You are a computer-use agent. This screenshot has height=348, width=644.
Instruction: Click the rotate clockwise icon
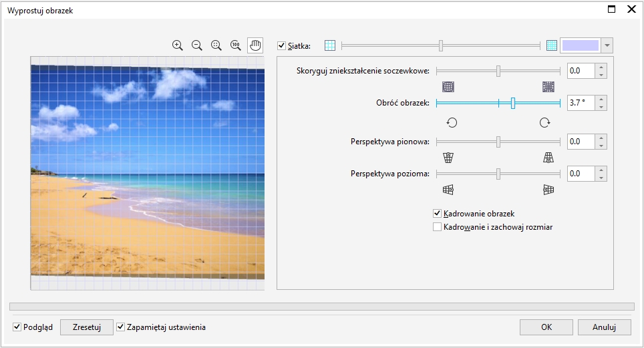click(545, 122)
